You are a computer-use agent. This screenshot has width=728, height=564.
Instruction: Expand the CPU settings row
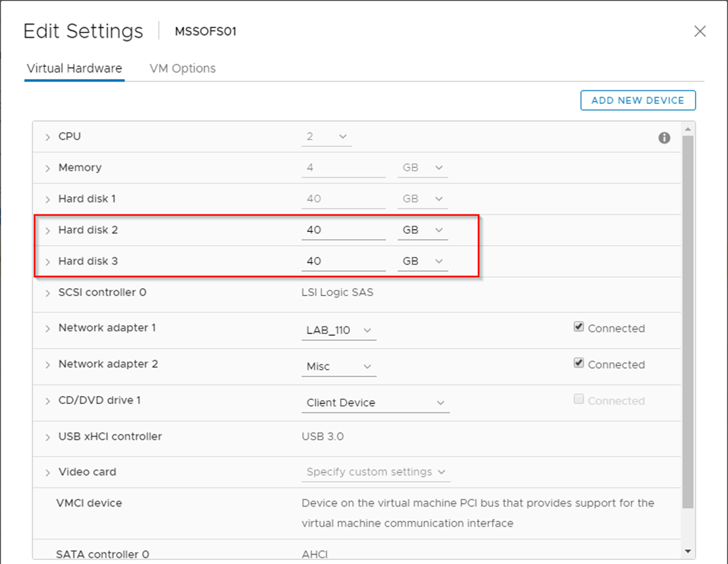pyautogui.click(x=48, y=137)
